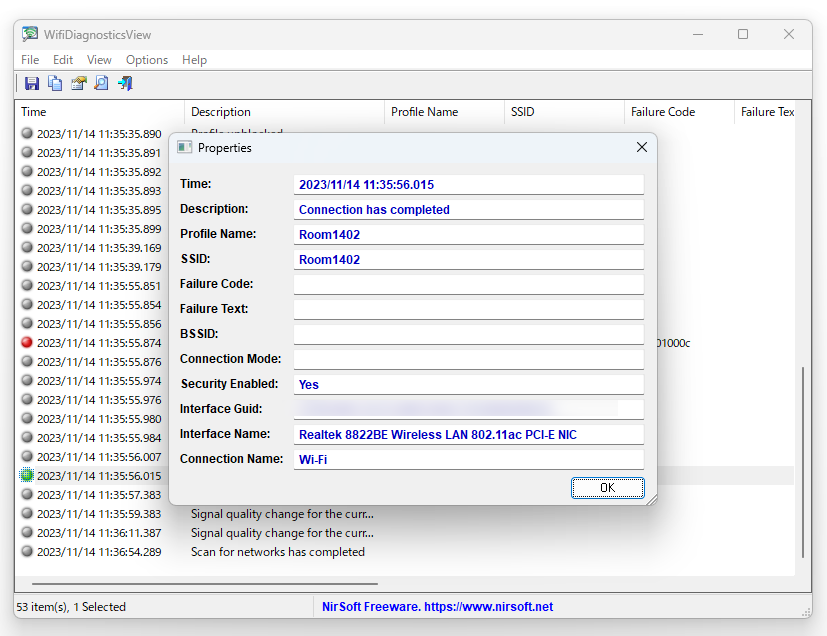The height and width of the screenshot is (636, 827).
Task: Click the red status icon at 11:35:55.874
Action: [x=27, y=342]
